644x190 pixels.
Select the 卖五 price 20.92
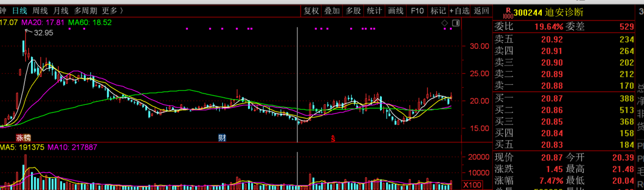[x=552, y=39]
